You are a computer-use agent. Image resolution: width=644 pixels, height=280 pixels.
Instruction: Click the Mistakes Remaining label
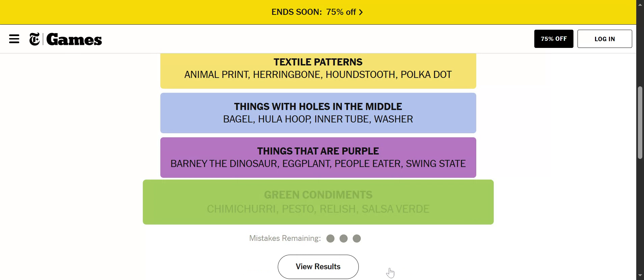pos(285,239)
